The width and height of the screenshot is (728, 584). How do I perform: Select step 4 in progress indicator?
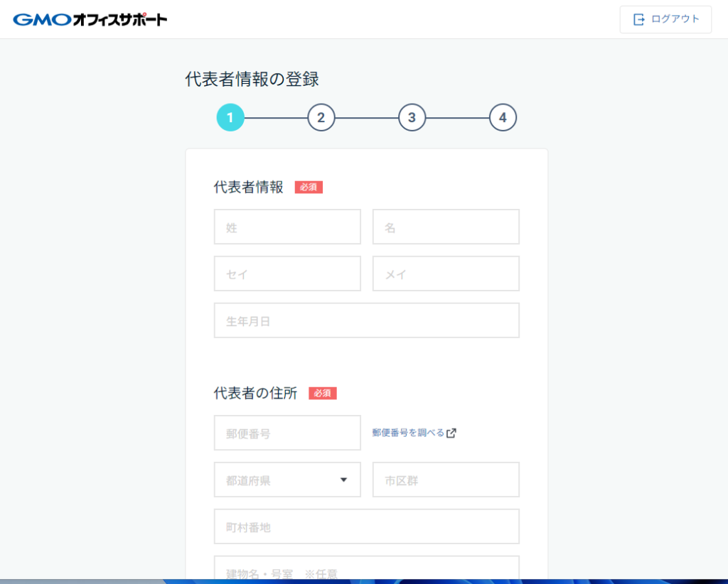click(503, 118)
